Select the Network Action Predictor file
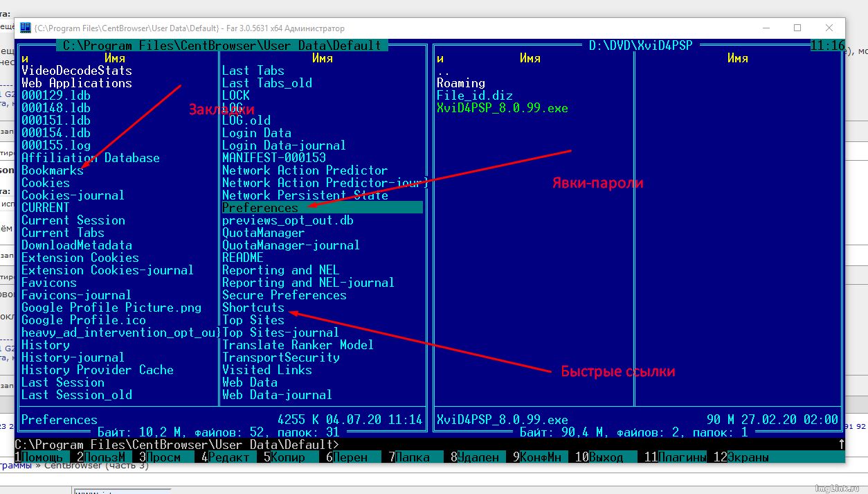The width and height of the screenshot is (868, 494). pos(305,170)
